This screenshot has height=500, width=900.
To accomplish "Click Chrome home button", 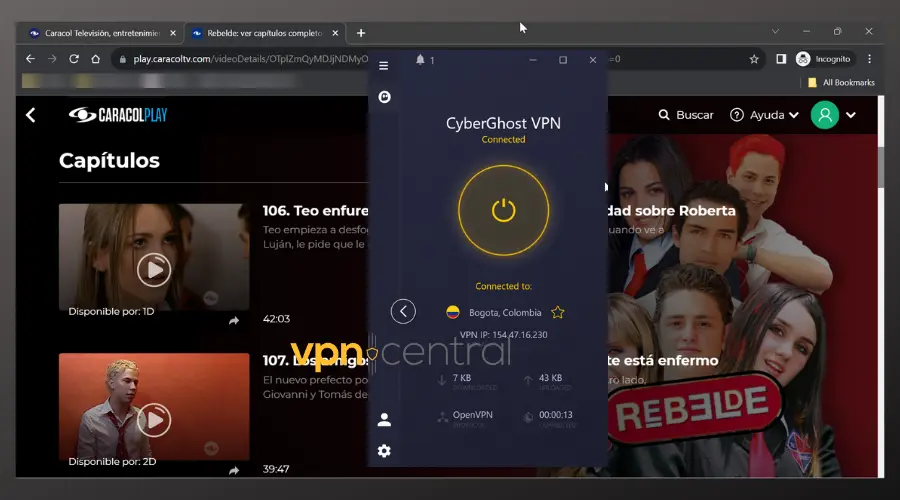I will coord(96,59).
